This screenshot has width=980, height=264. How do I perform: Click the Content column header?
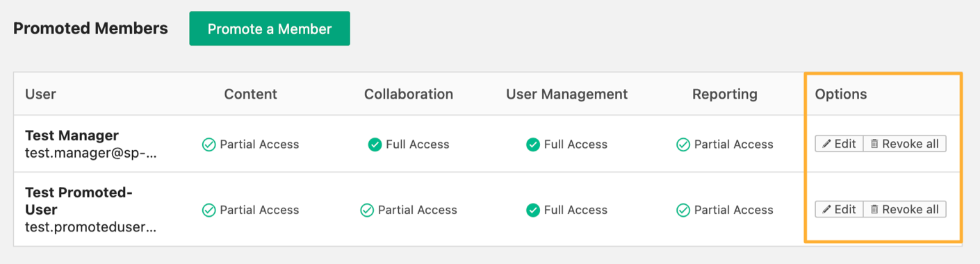tap(250, 94)
